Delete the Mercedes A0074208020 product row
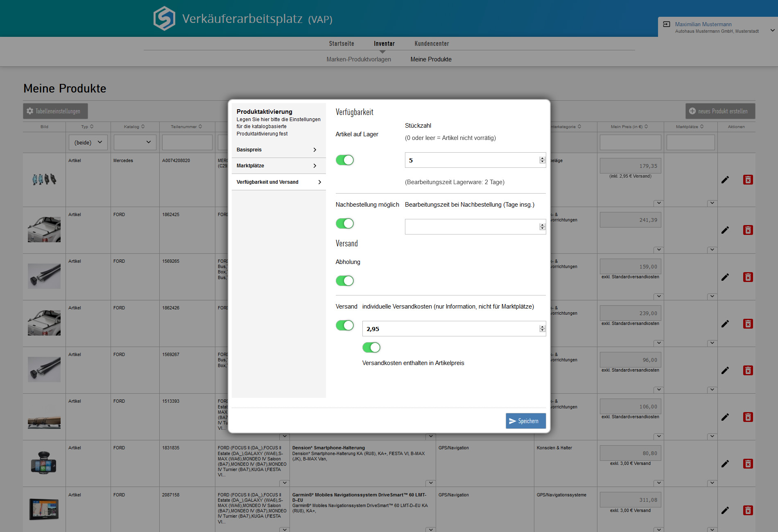The width and height of the screenshot is (778, 532). coord(748,180)
